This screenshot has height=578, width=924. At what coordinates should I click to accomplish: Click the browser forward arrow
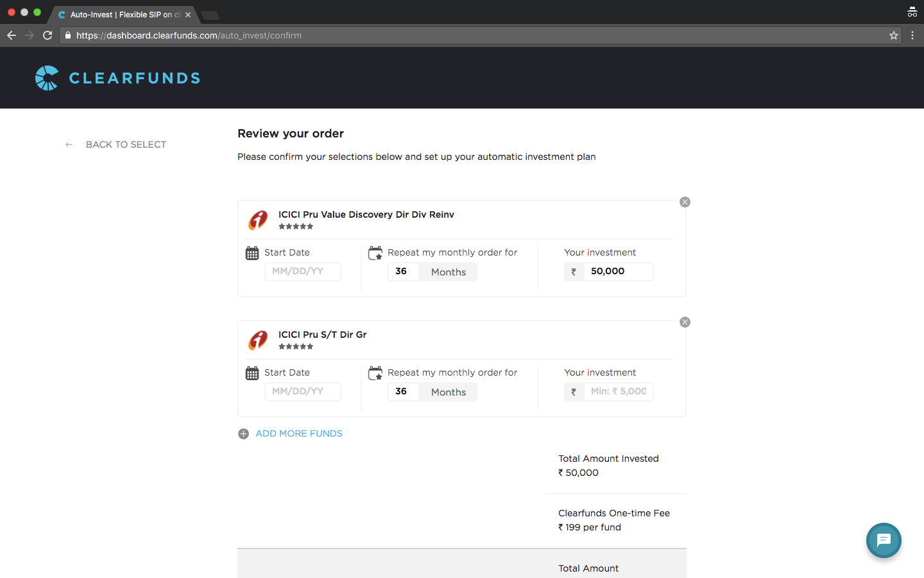(30, 35)
